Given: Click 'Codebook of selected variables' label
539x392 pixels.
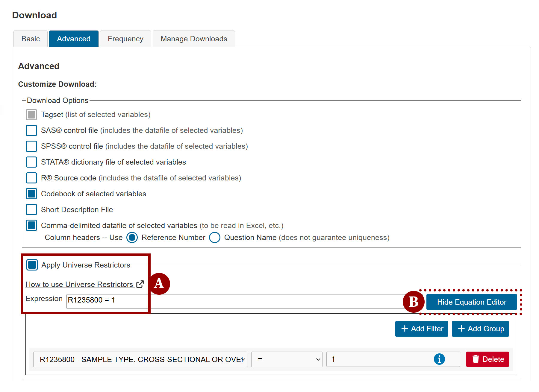Looking at the screenshot, I should pos(93,194).
